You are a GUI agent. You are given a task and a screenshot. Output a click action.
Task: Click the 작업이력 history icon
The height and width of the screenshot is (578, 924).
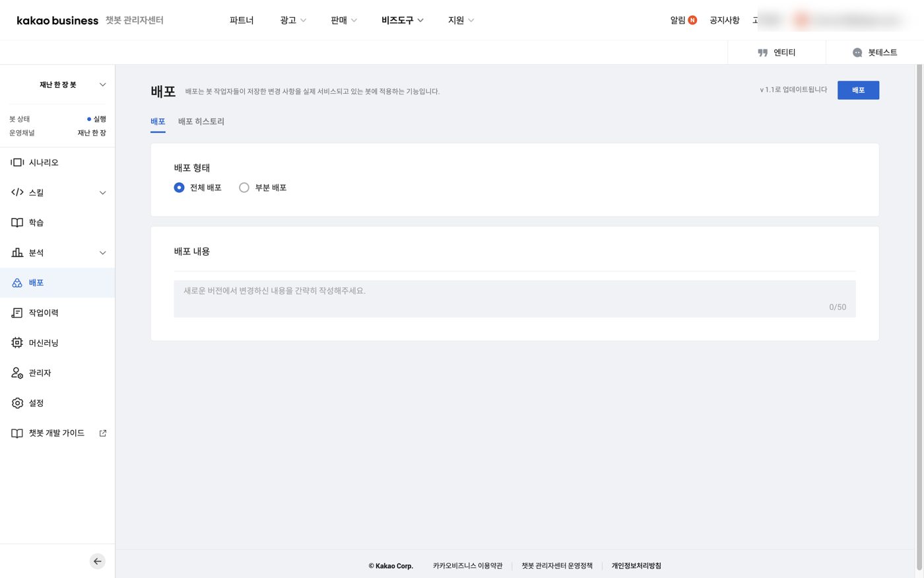(17, 313)
